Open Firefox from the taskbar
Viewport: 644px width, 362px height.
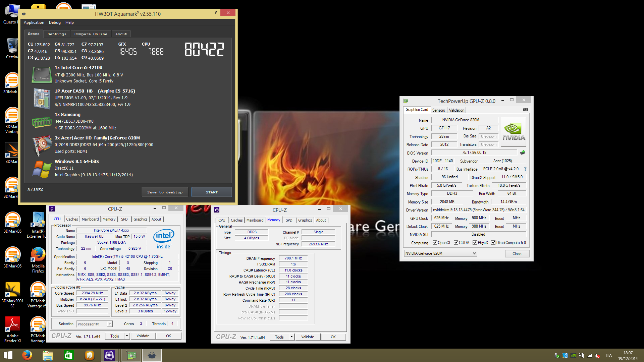click(x=27, y=355)
